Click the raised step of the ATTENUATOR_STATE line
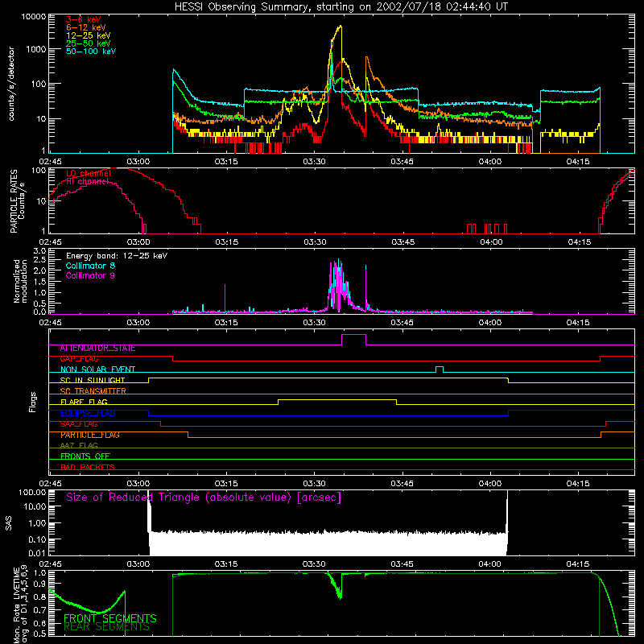 (x=353, y=335)
